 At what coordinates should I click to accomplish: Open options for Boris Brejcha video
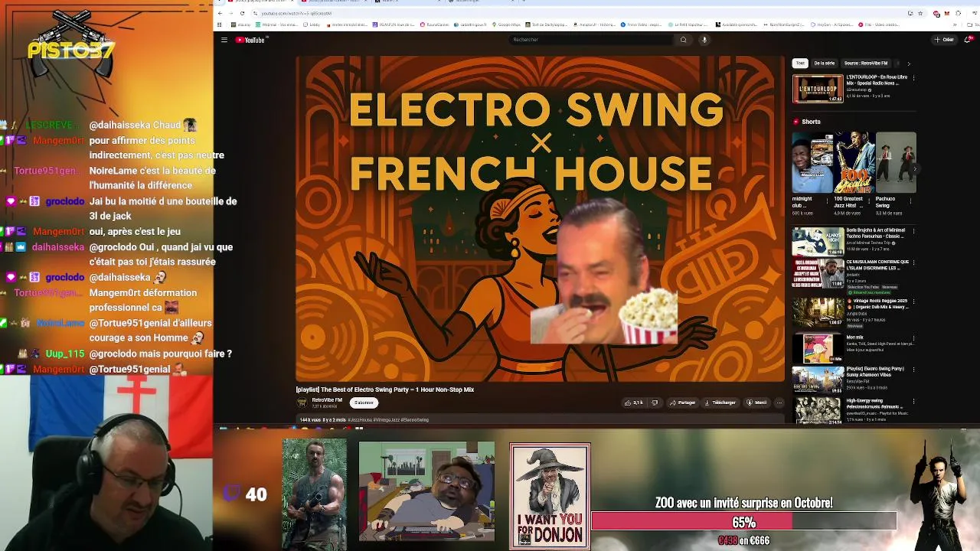click(x=913, y=231)
